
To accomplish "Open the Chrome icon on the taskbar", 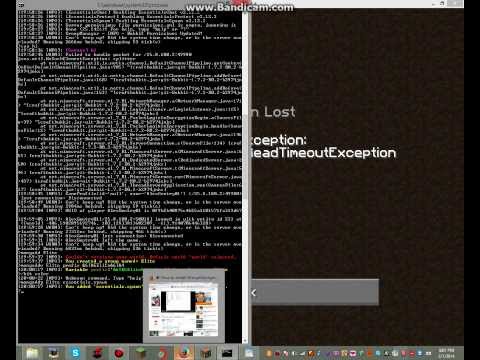I will click(162, 353).
